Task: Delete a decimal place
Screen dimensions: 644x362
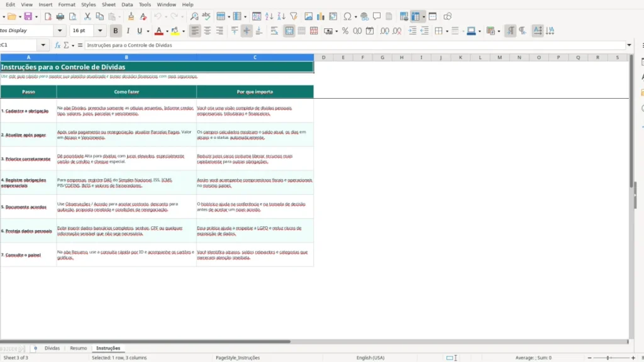Action: tap(397, 31)
